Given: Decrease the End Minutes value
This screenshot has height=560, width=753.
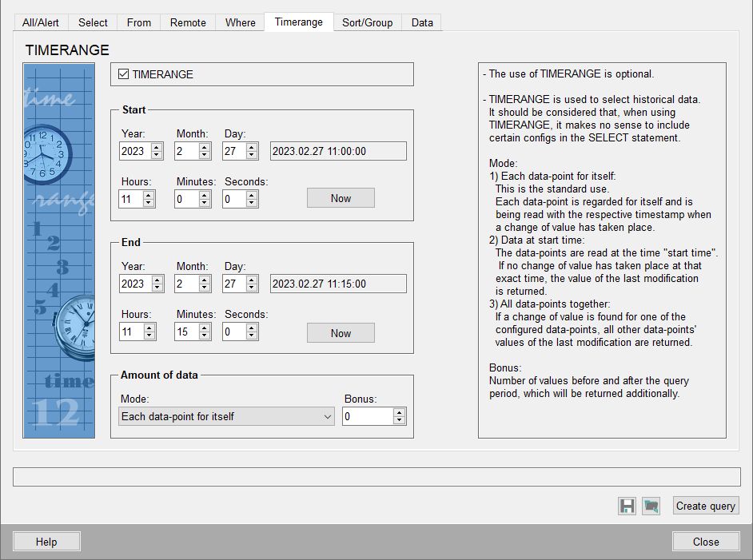Looking at the screenshot, I should pos(205,336).
